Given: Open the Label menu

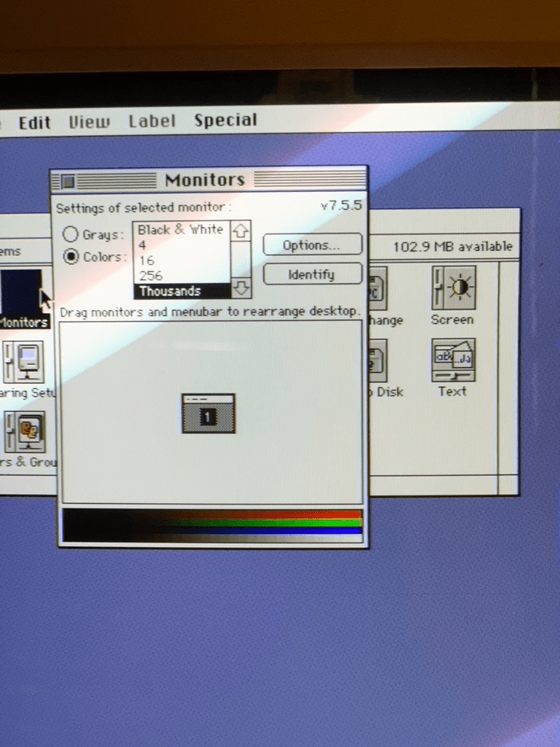Looking at the screenshot, I should pyautogui.click(x=152, y=121).
